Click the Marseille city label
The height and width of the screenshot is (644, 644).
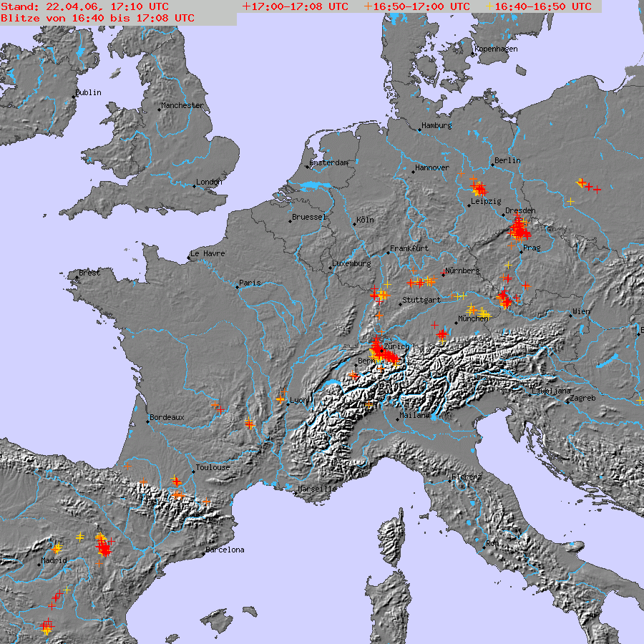[317, 489]
